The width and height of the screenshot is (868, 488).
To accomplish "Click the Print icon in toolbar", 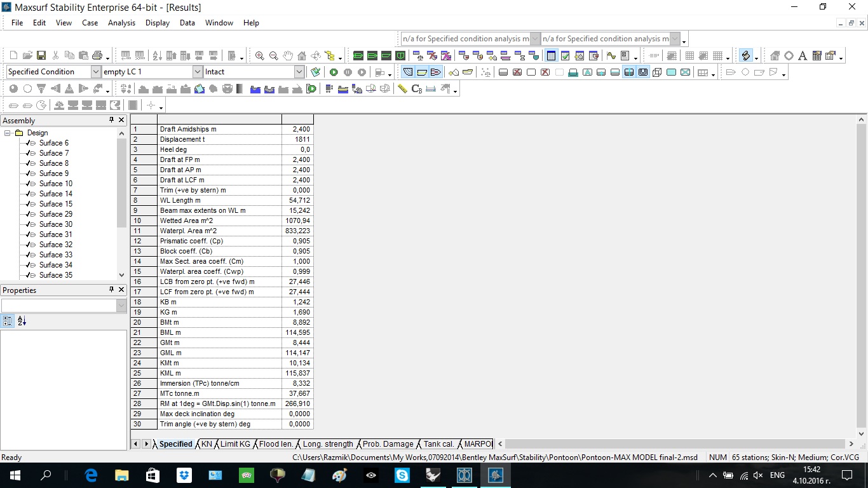I will click(x=97, y=56).
